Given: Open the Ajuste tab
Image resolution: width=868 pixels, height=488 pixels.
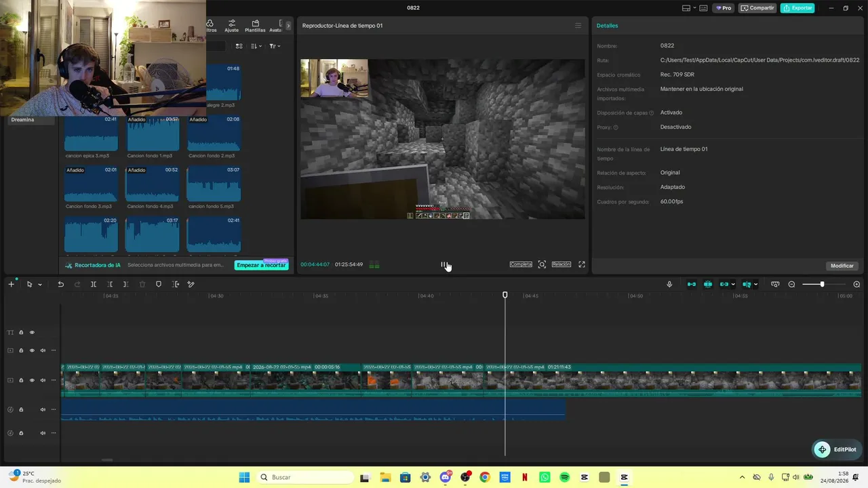Looking at the screenshot, I should point(232,26).
